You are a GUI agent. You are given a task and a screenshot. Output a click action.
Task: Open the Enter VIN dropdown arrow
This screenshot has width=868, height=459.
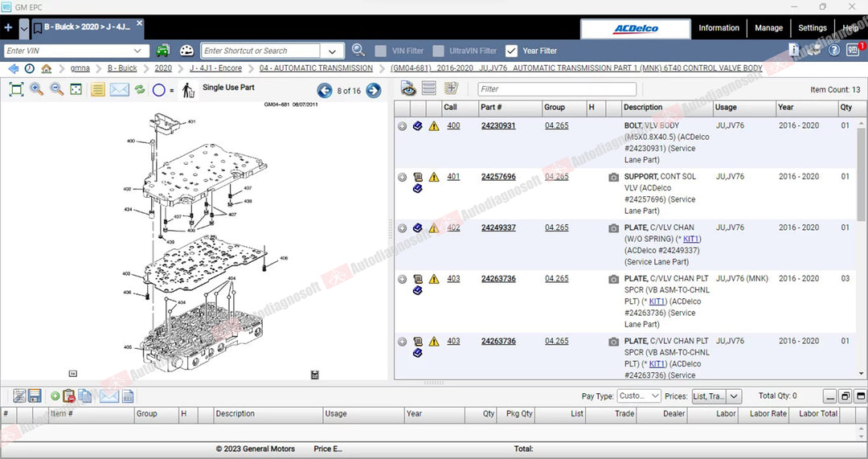[x=138, y=51]
